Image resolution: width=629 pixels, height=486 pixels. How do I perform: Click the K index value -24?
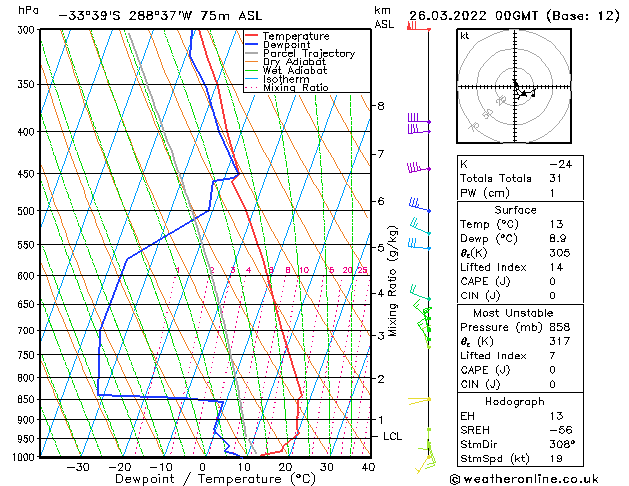[x=561, y=164]
